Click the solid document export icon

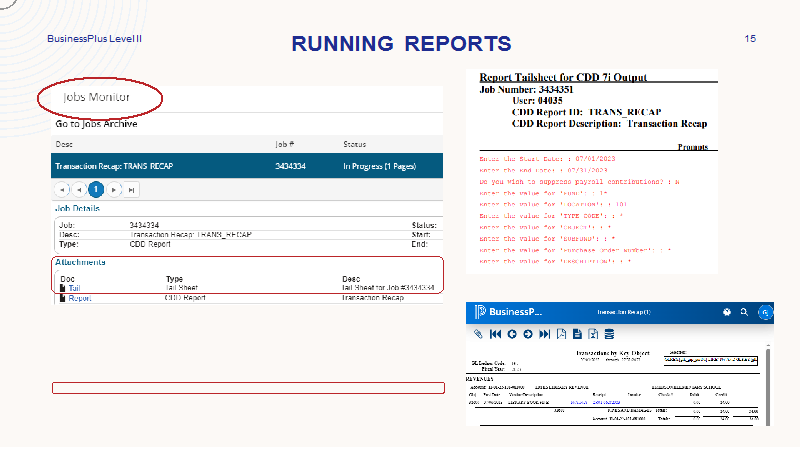click(x=577, y=334)
